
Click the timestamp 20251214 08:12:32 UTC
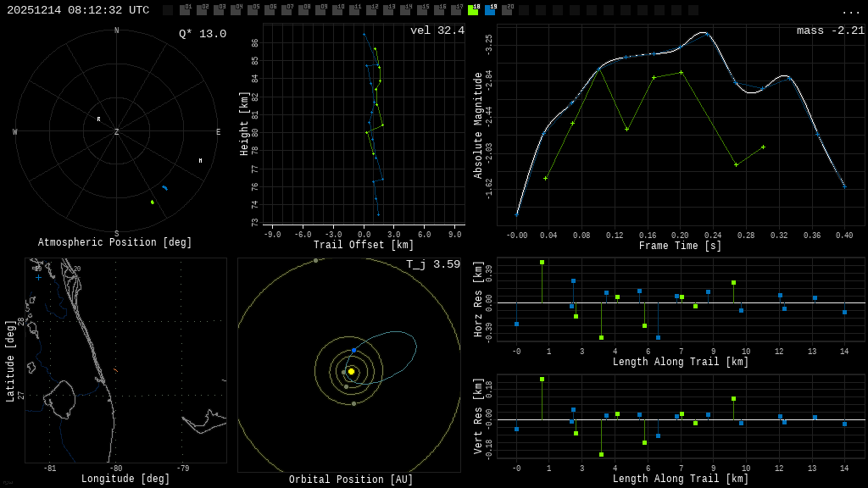(x=78, y=10)
